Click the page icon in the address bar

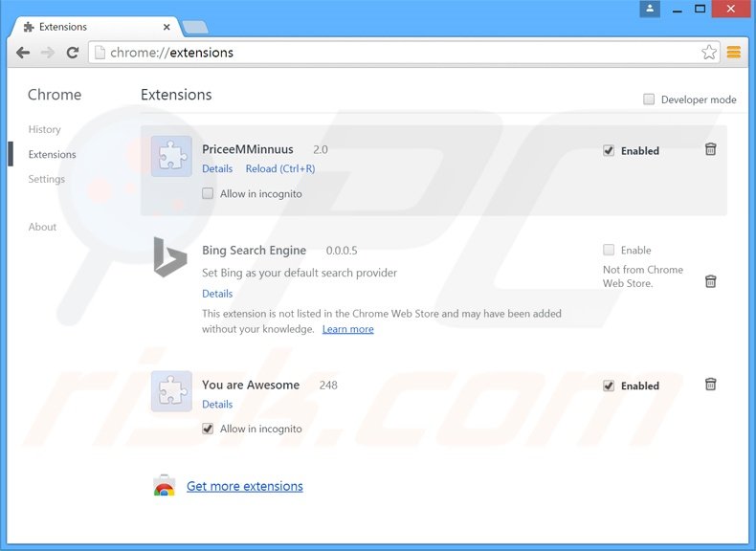100,52
